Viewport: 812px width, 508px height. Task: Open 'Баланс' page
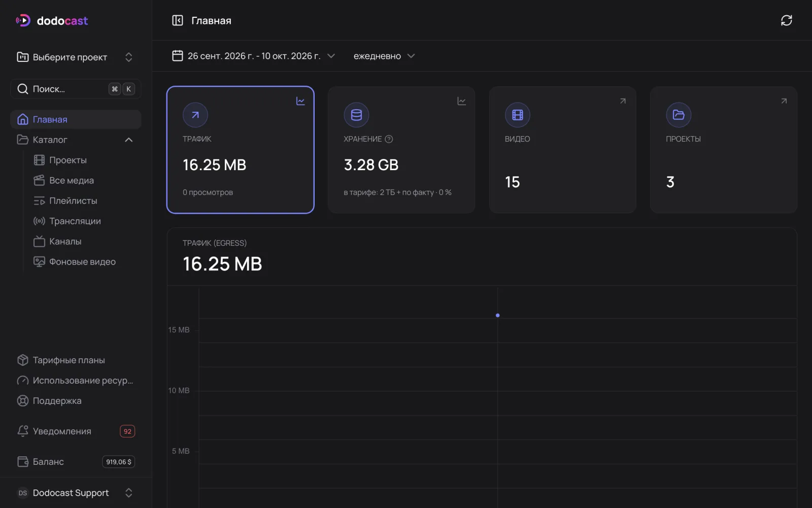(76, 462)
